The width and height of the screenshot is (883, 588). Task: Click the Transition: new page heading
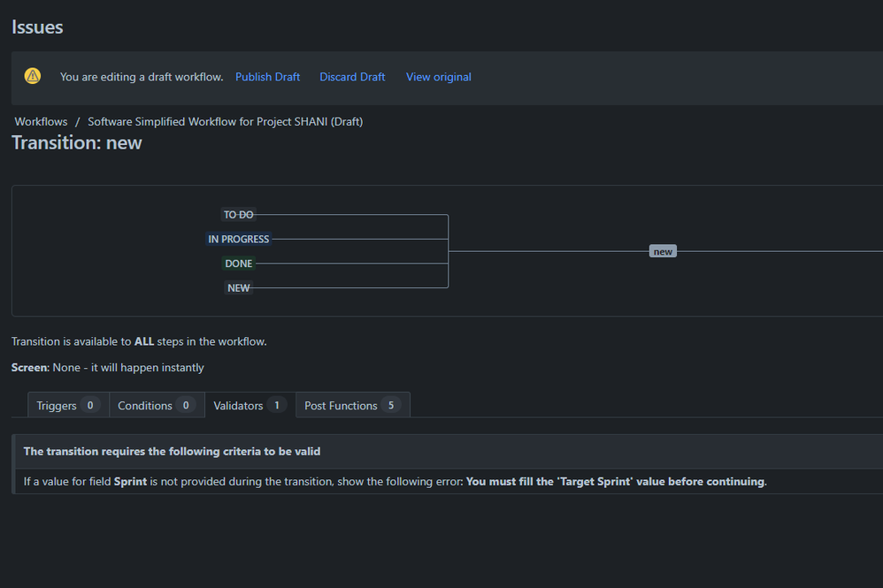[x=76, y=142]
